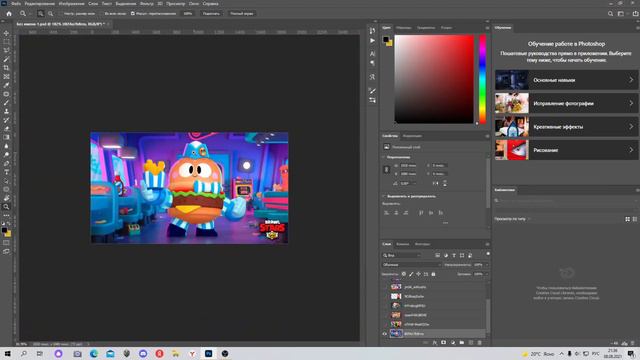640x360 pixels.
Task: Open the 'Изображение' menu
Action: click(71, 4)
